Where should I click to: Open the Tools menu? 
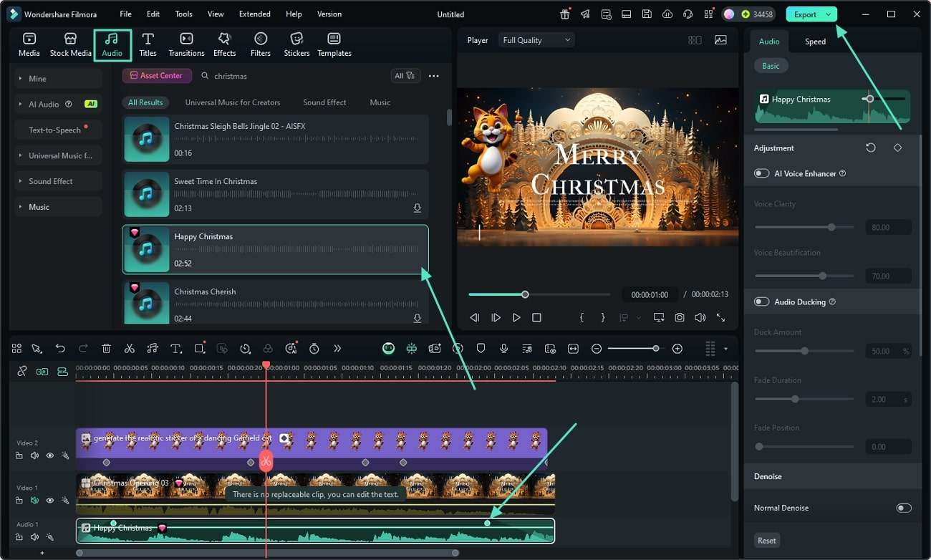pos(184,14)
